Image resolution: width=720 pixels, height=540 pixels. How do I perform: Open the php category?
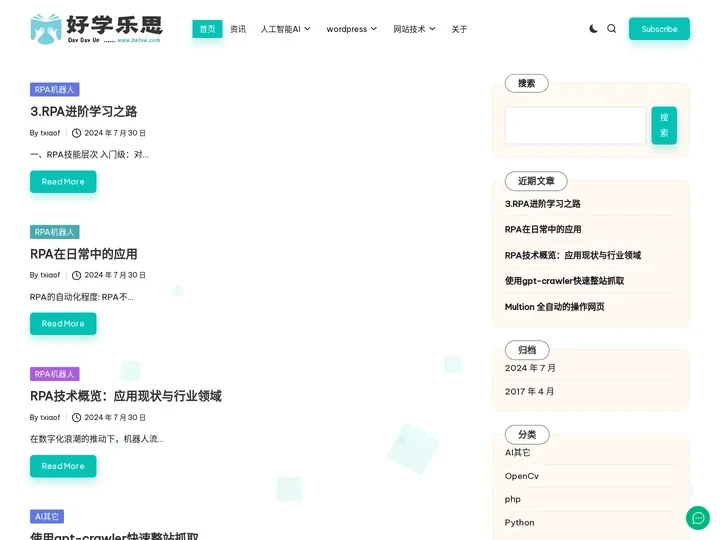point(512,500)
